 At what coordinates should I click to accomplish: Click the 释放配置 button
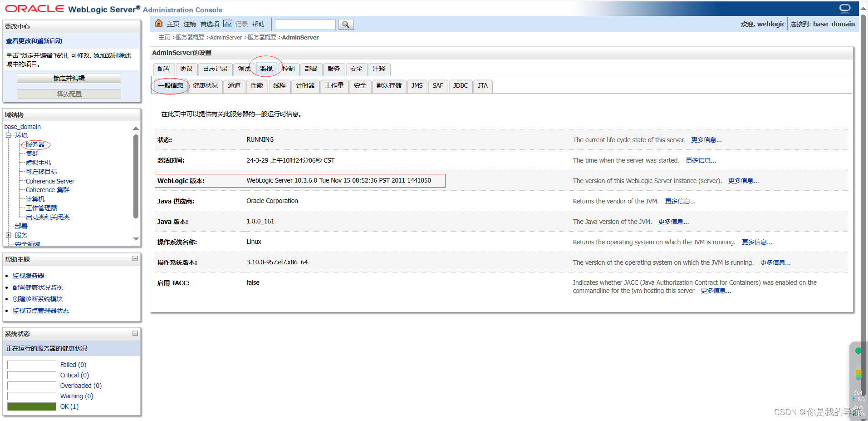tap(69, 94)
